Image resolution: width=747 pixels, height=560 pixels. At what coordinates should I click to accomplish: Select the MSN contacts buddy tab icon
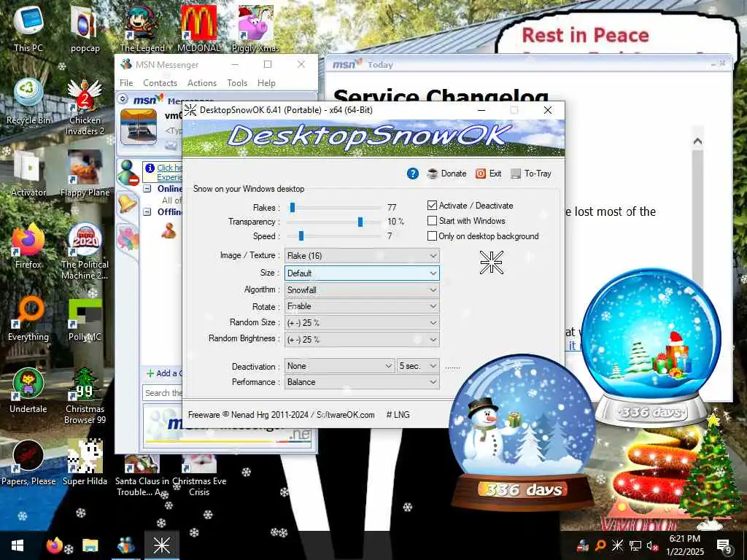coord(127,172)
